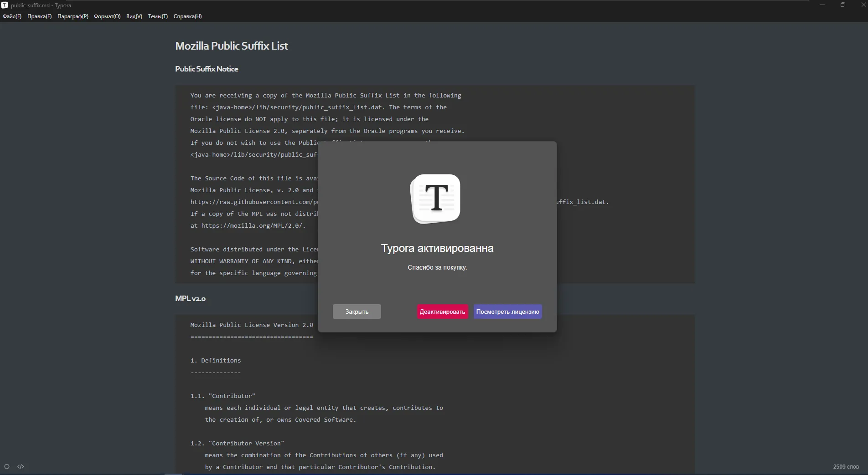
Task: Click the heading 'Mozilla Public Suffix List'
Action: pyautogui.click(x=232, y=46)
